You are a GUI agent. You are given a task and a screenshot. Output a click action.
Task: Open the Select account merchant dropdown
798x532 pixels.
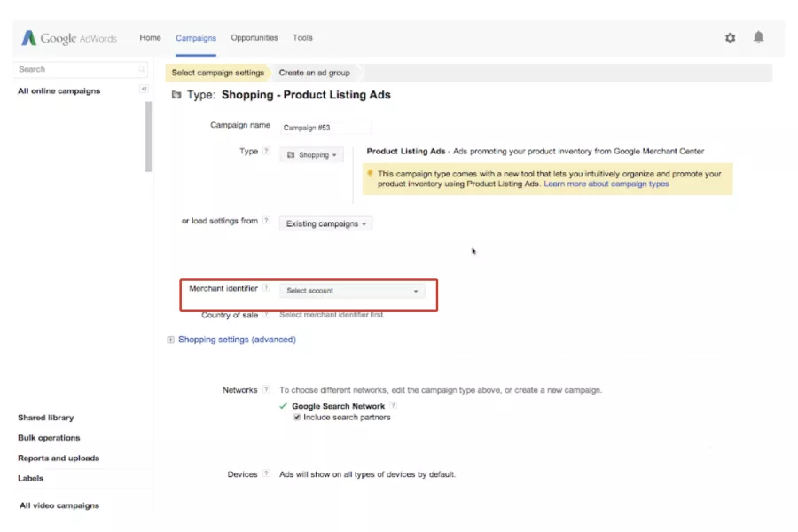352,290
